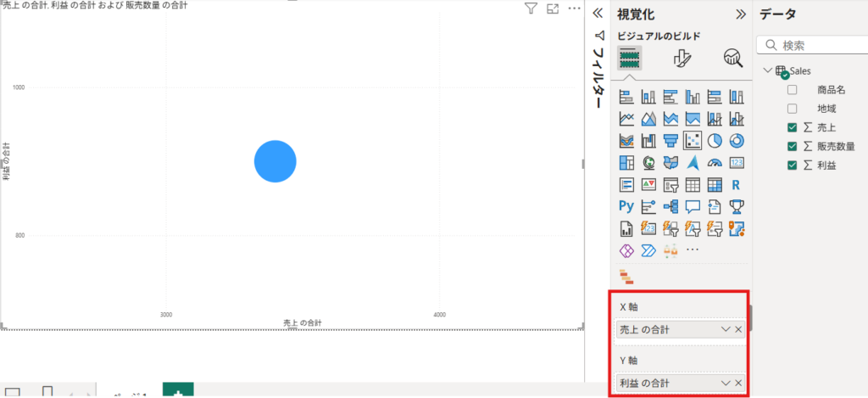The width and height of the screenshot is (868, 398).
Task: Switch to the analytics tab with magnifier
Action: (732, 58)
